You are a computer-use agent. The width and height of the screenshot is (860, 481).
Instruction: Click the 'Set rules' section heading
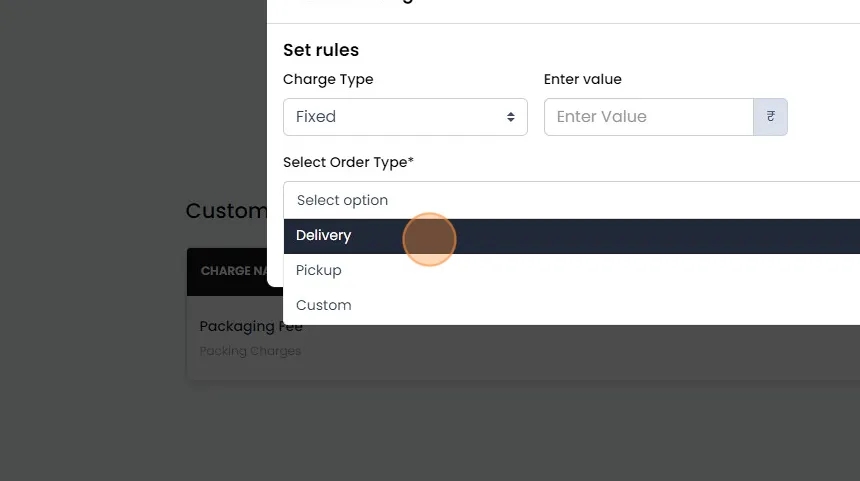pos(321,50)
